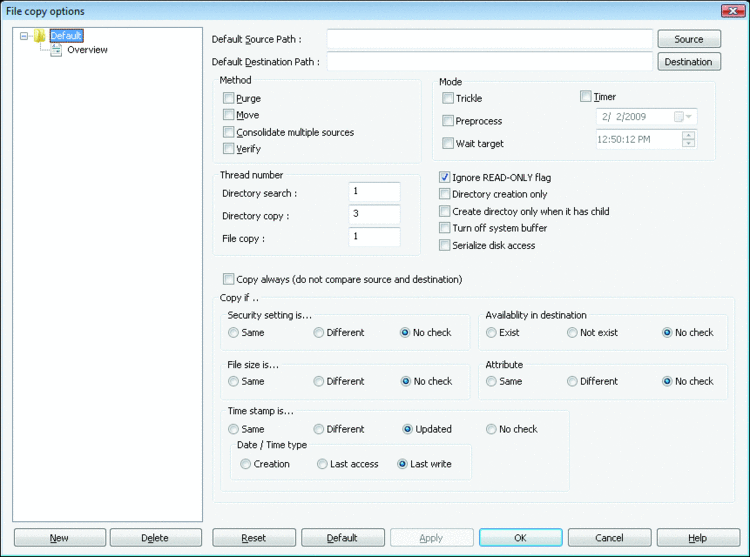750x557 pixels.
Task: Collapse the Default tree node
Action: (24, 36)
